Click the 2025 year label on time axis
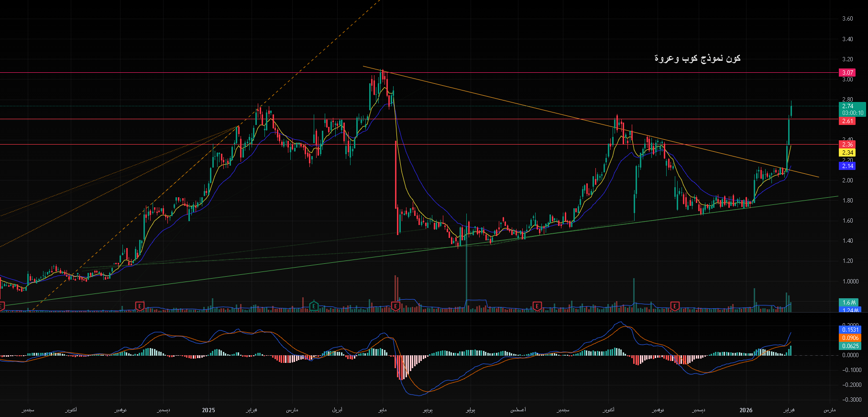 pyautogui.click(x=209, y=410)
